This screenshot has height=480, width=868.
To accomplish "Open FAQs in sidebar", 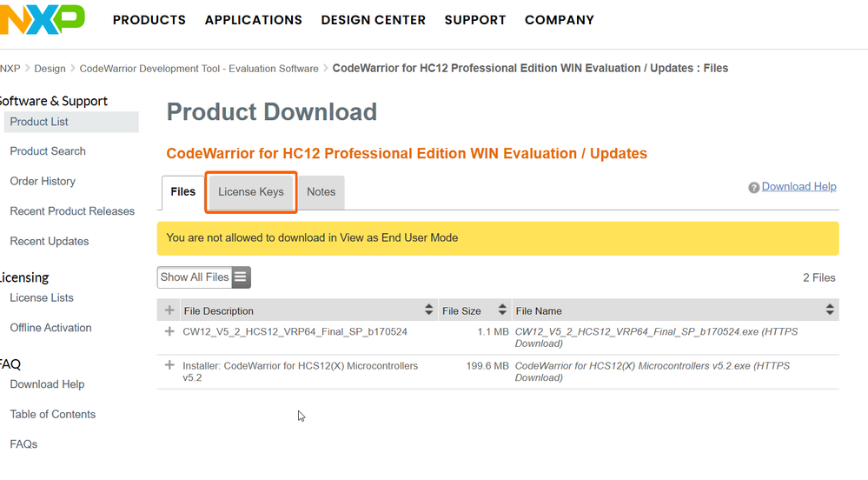I will [x=23, y=444].
